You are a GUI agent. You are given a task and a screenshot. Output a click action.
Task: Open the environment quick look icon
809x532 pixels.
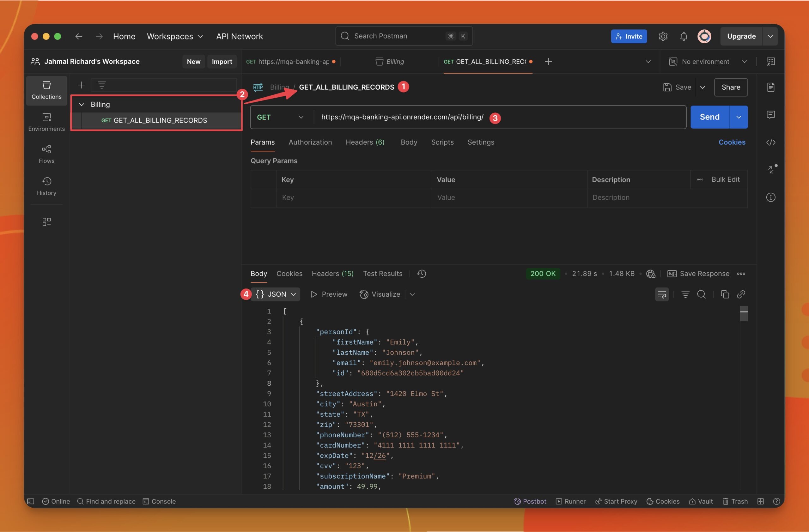(x=770, y=62)
